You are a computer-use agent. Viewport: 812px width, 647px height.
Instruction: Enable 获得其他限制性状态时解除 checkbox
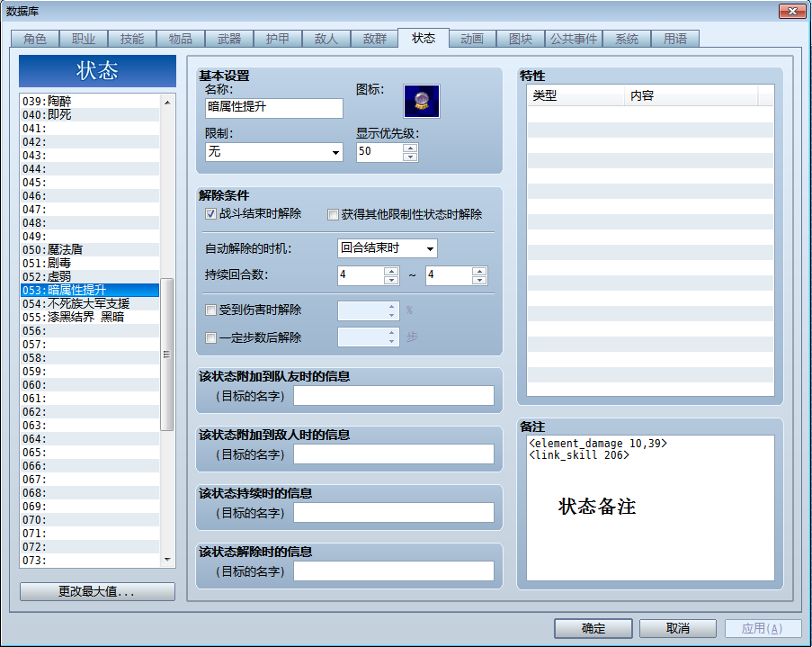[x=333, y=214]
